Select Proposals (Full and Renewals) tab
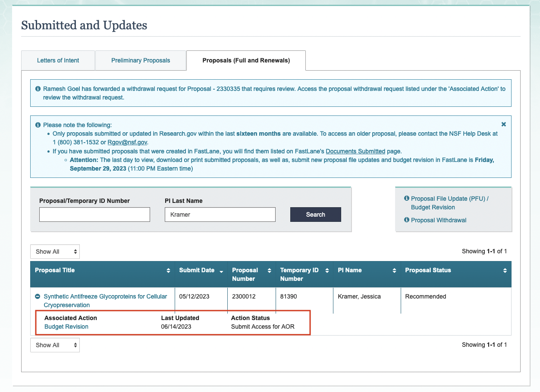 pos(246,60)
